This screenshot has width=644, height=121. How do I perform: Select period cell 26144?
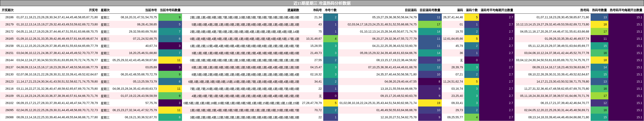pyautogui.click(x=9, y=60)
